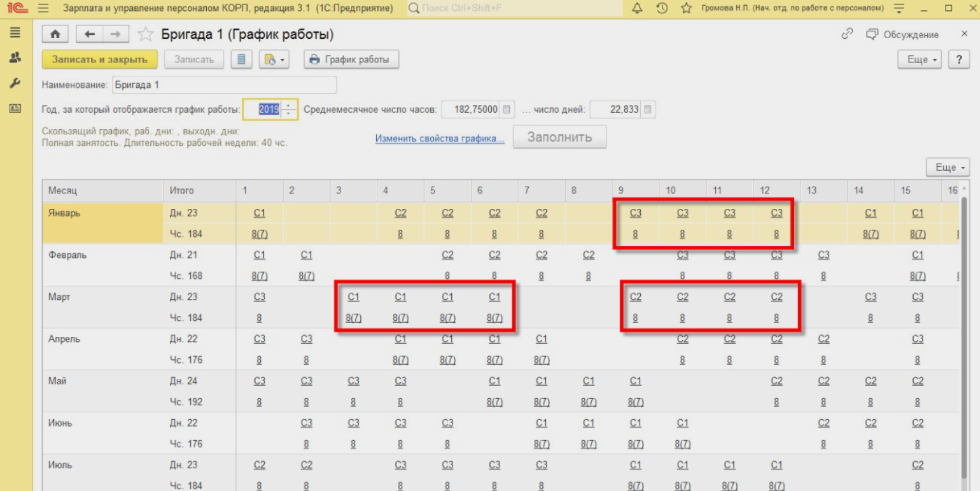Open the Еще dropdown next to help button
The image size is (980, 491).
coord(920,59)
